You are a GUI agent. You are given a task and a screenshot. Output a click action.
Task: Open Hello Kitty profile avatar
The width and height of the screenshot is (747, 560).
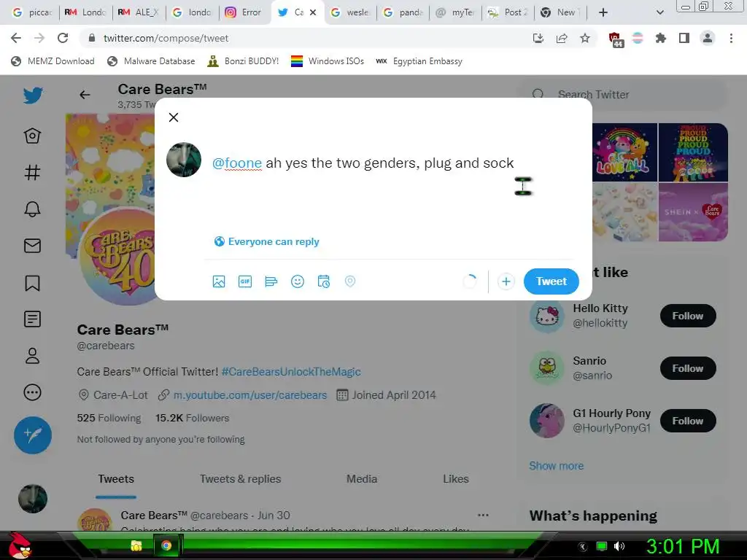pos(547,316)
